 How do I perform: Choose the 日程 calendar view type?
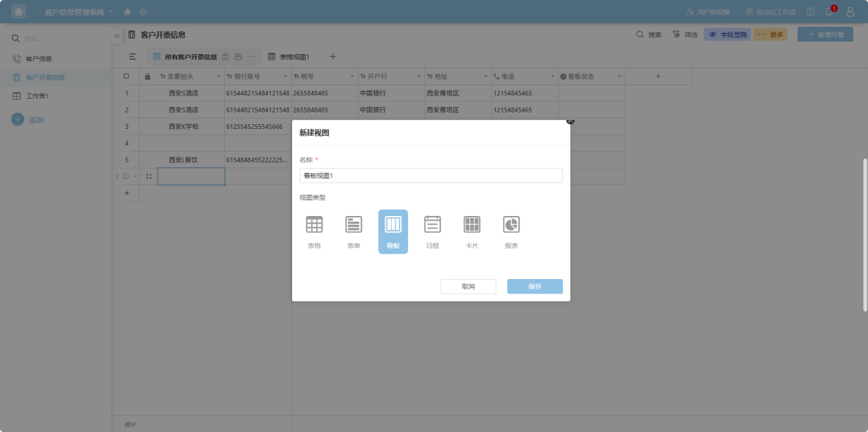433,231
